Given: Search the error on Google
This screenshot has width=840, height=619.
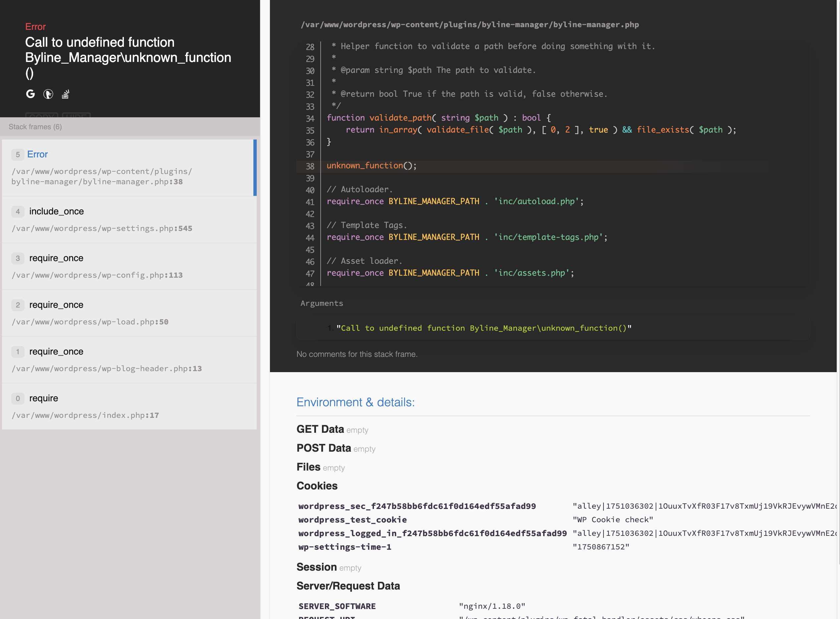Looking at the screenshot, I should tap(30, 94).
